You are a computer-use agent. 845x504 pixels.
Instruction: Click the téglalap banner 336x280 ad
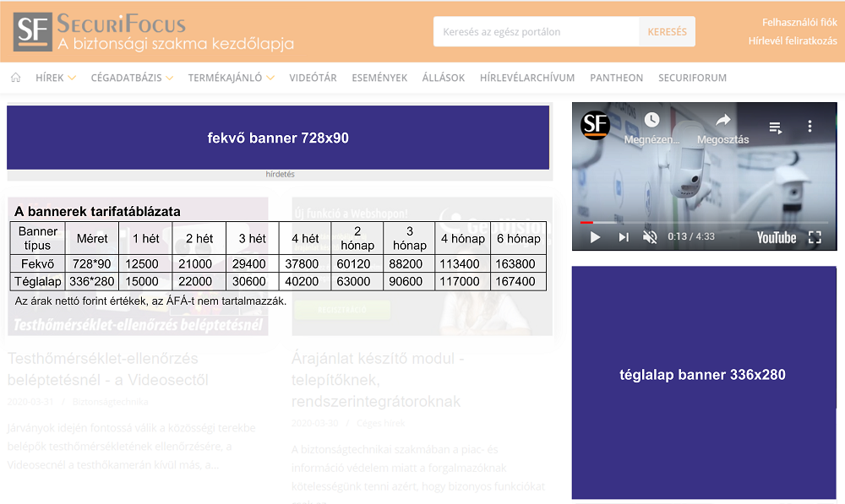[x=704, y=382]
